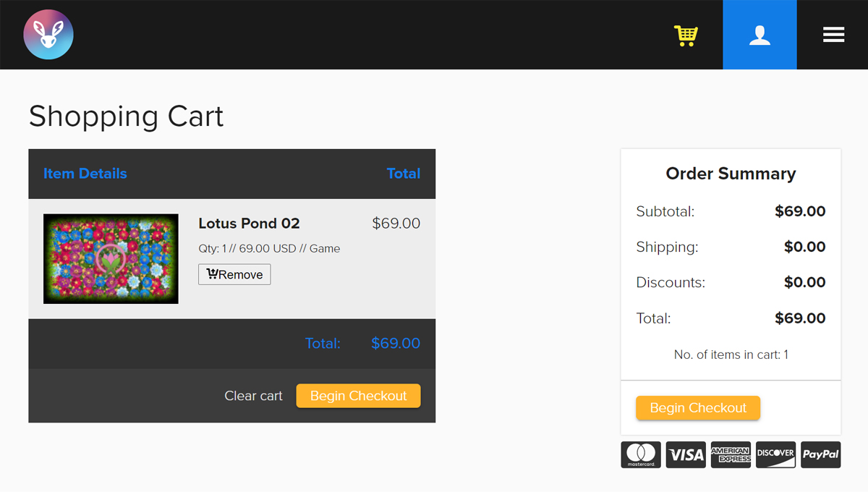Click the item's $69.00 price
Viewport: 868px width, 492px height.
[x=396, y=224]
